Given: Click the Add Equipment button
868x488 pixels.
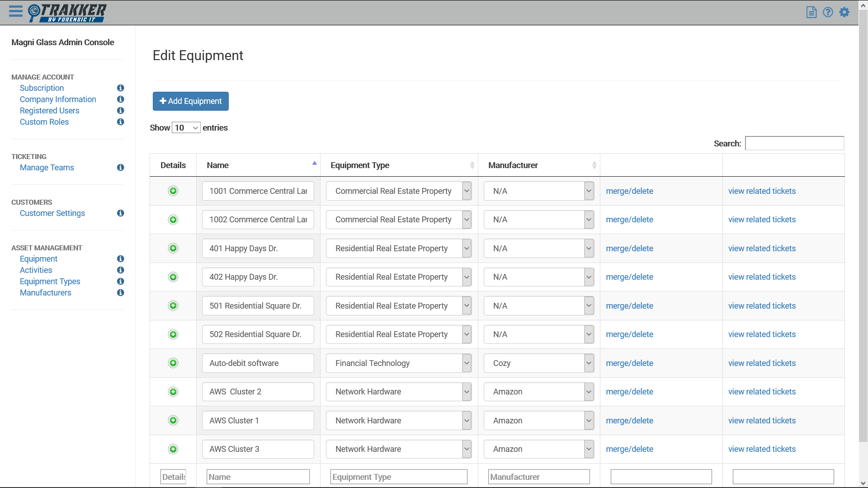Looking at the screenshot, I should pos(190,101).
